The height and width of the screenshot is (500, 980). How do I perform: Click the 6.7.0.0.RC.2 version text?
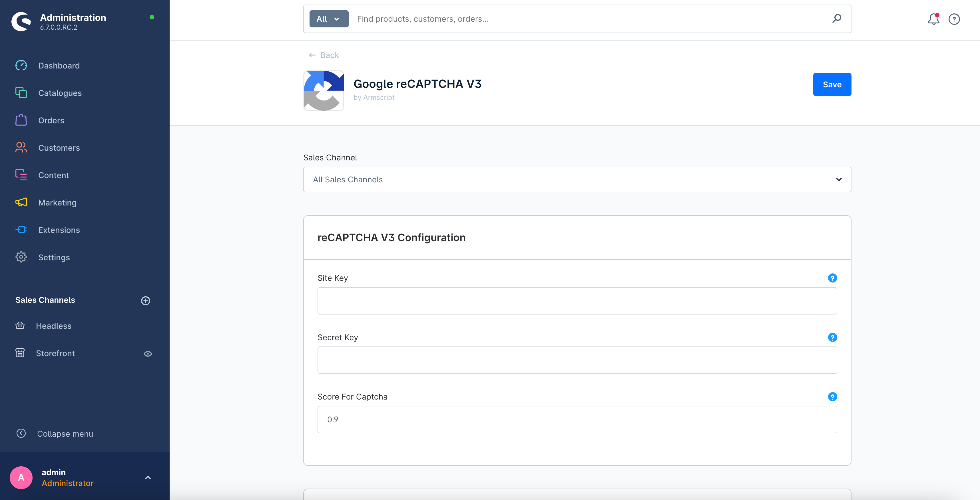coord(59,27)
